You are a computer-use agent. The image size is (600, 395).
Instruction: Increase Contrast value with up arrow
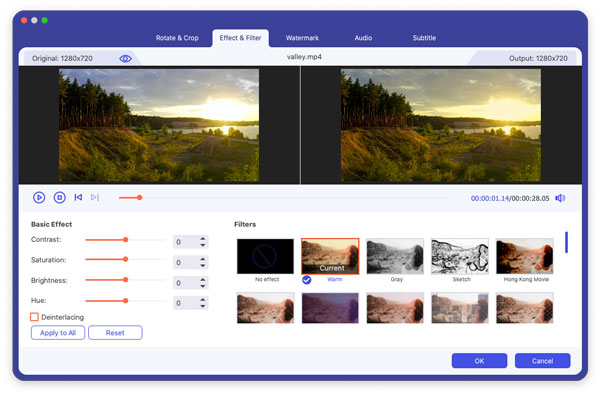[x=203, y=239]
